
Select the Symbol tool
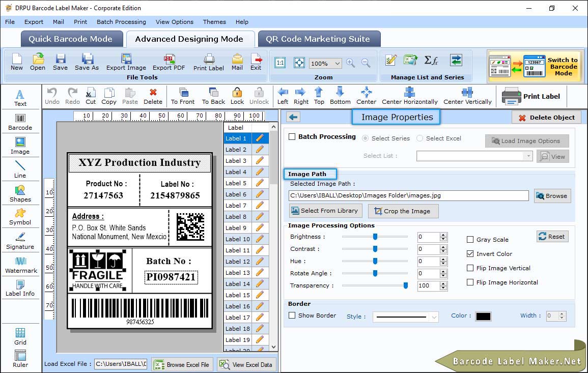(x=20, y=217)
